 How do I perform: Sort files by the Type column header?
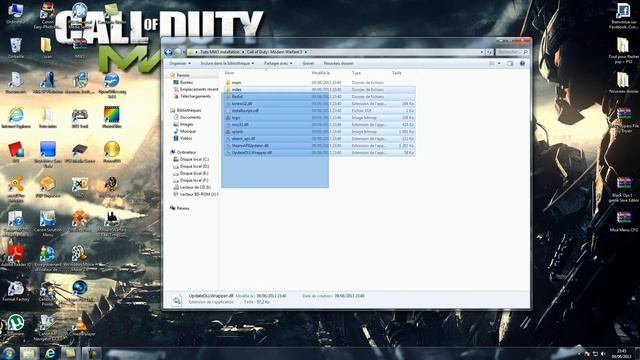(x=356, y=73)
